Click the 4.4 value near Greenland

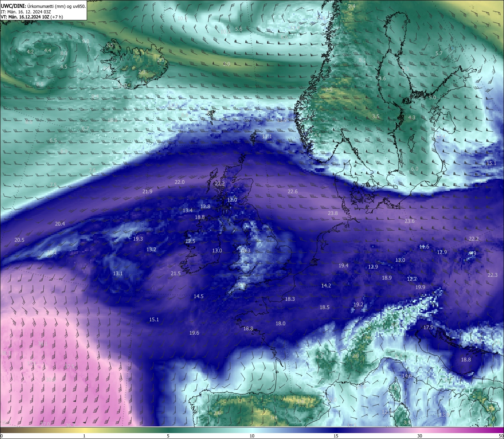click(47, 50)
